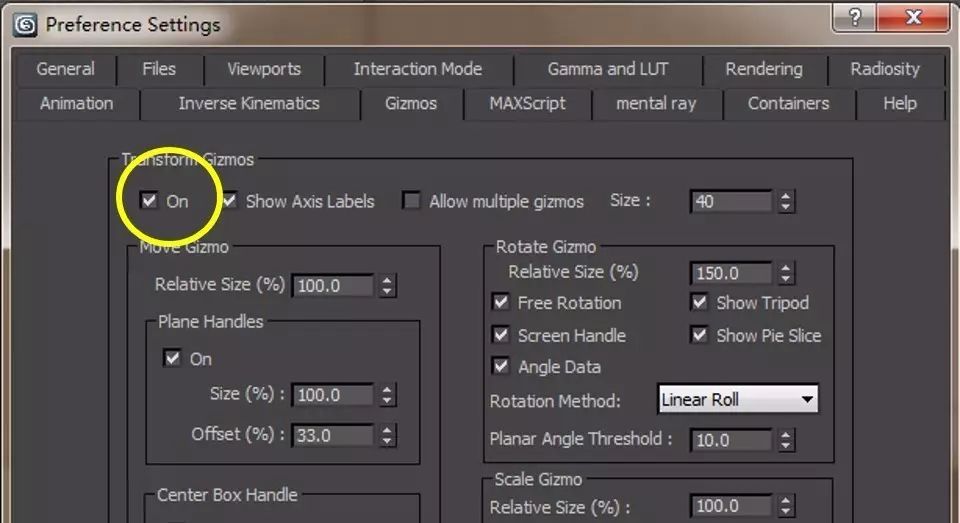Click the Move Gizmo Relative Size spinner
Image resolution: width=960 pixels, height=523 pixels.
coord(387,285)
